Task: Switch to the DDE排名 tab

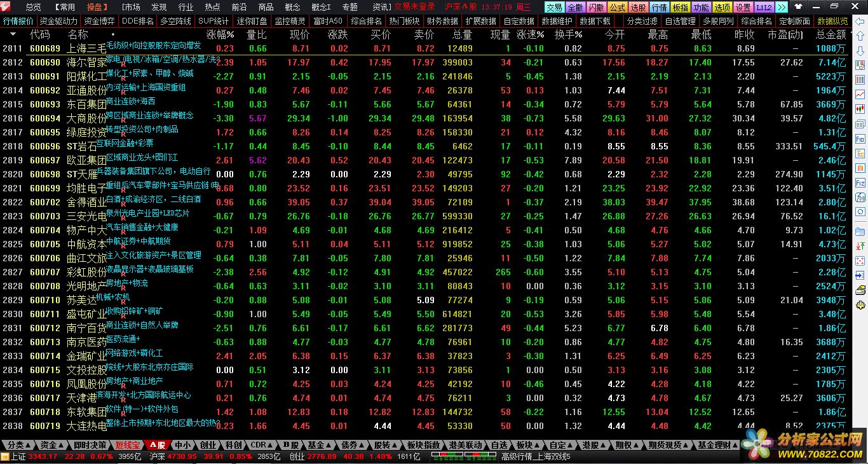Action: pos(138,21)
